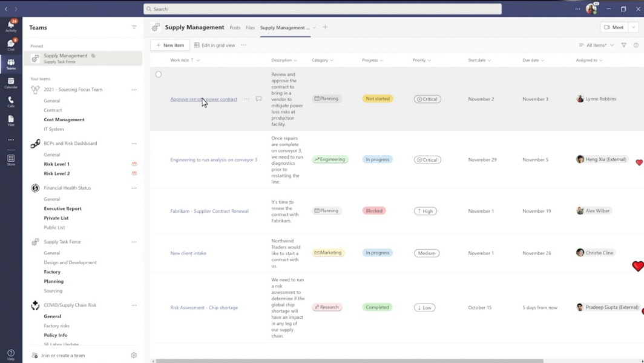Open Priority column dropdown
This screenshot has height=363, width=644.
pyautogui.click(x=429, y=61)
